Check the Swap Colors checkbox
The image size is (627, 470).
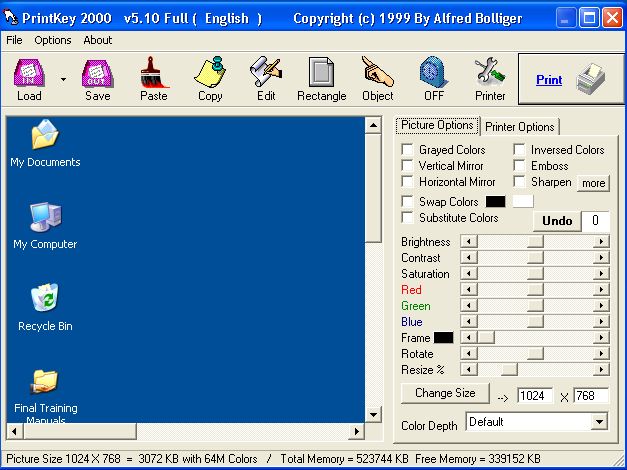tap(407, 201)
